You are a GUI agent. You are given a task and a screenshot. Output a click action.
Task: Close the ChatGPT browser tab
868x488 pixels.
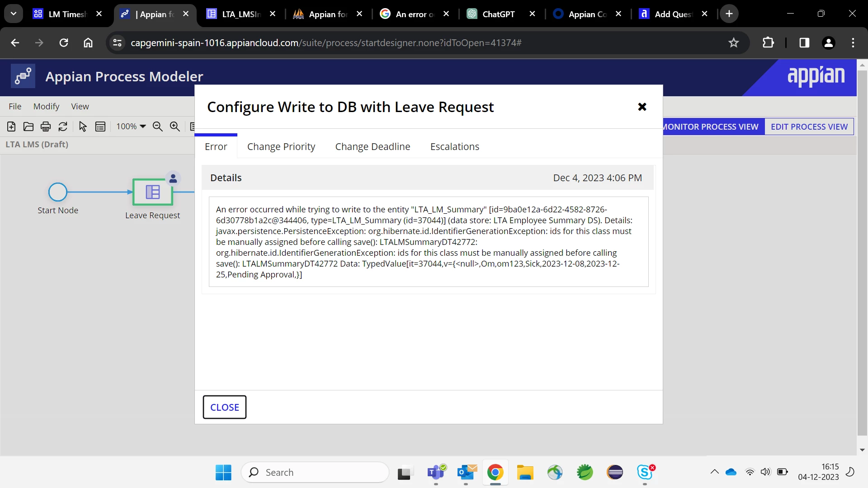pyautogui.click(x=533, y=14)
